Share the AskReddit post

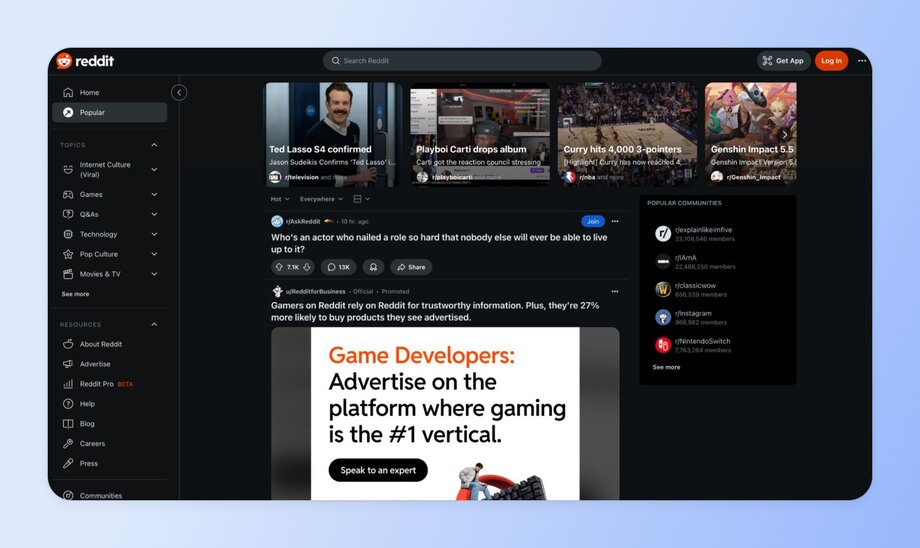(411, 267)
